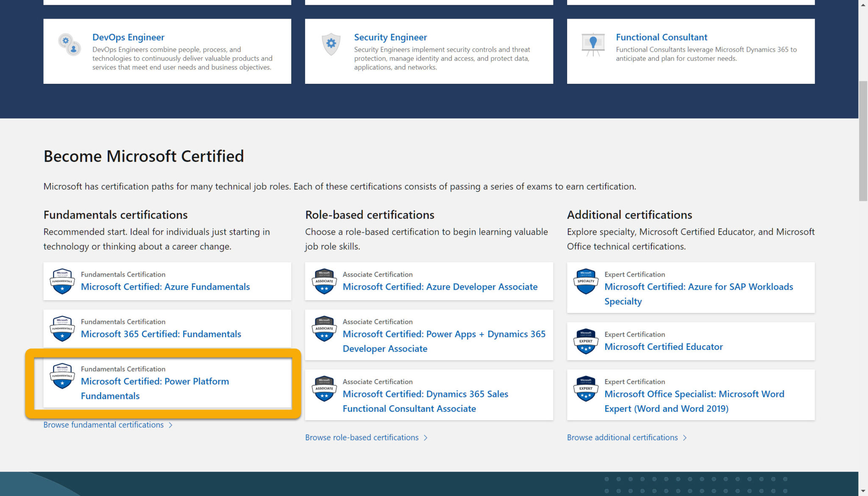Click the Azure Developer Associate badge icon
868x496 pixels.
pyautogui.click(x=324, y=281)
